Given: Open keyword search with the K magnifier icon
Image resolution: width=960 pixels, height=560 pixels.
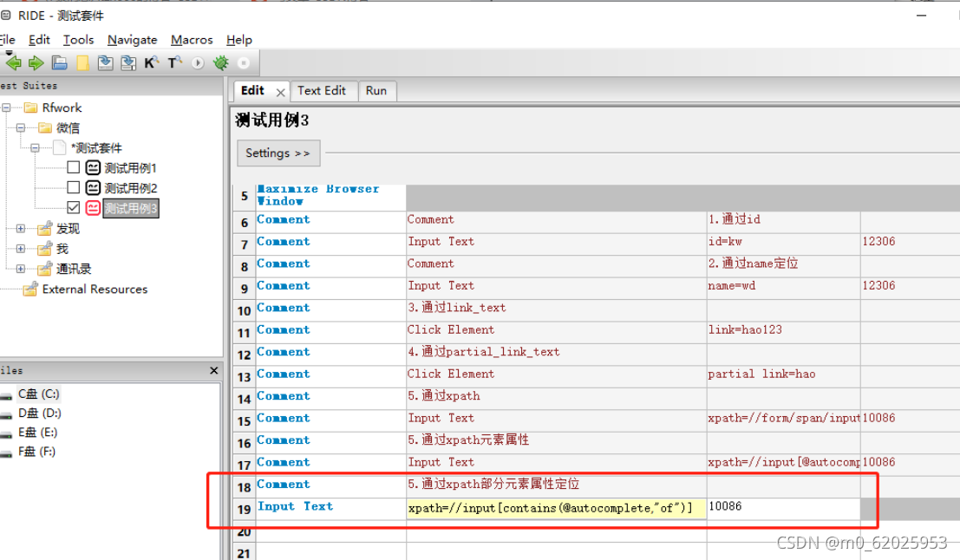Looking at the screenshot, I should [153, 62].
